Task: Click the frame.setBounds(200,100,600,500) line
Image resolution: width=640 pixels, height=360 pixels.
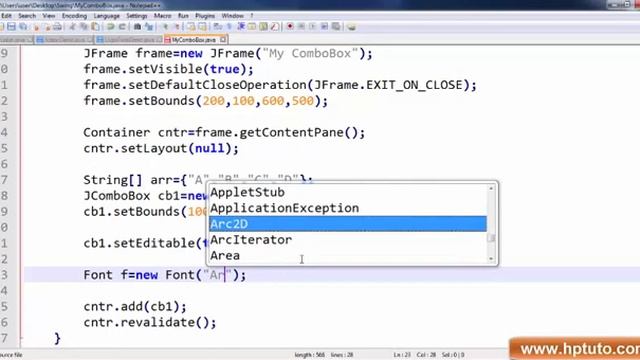Action: (205, 101)
